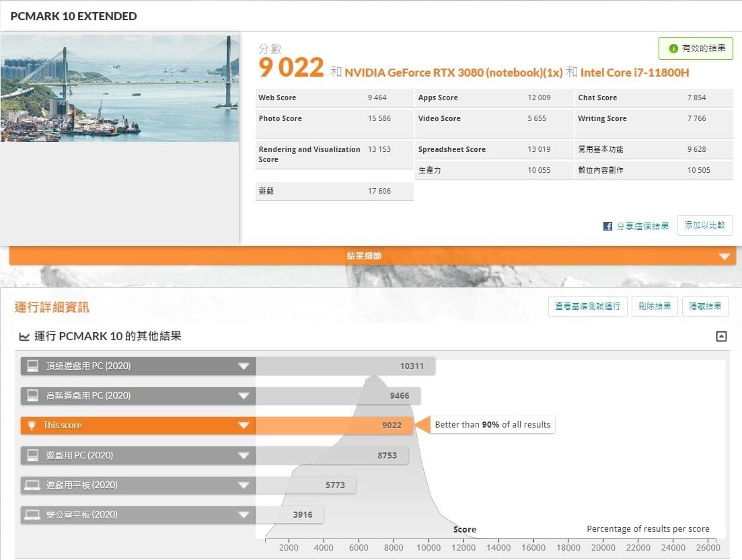Click the 添加以比較 button
The height and width of the screenshot is (560, 742).
coord(704,225)
